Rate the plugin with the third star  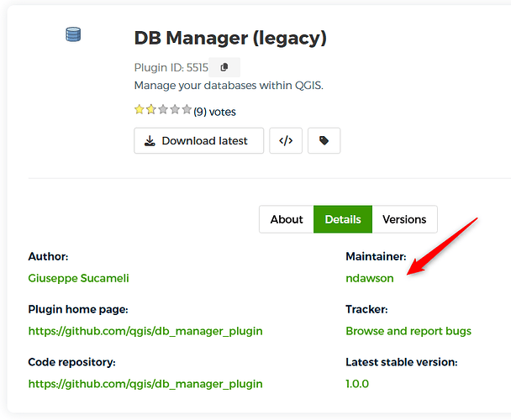coord(163,109)
